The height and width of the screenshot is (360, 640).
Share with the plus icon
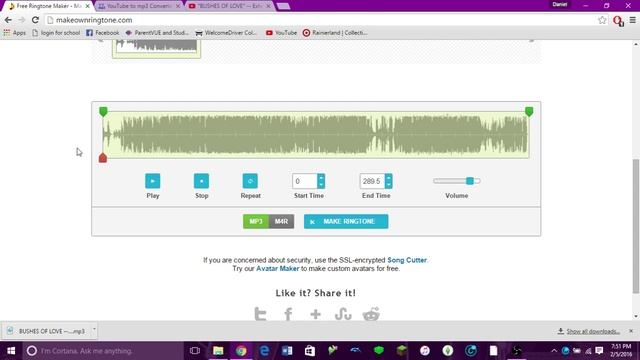(316, 314)
